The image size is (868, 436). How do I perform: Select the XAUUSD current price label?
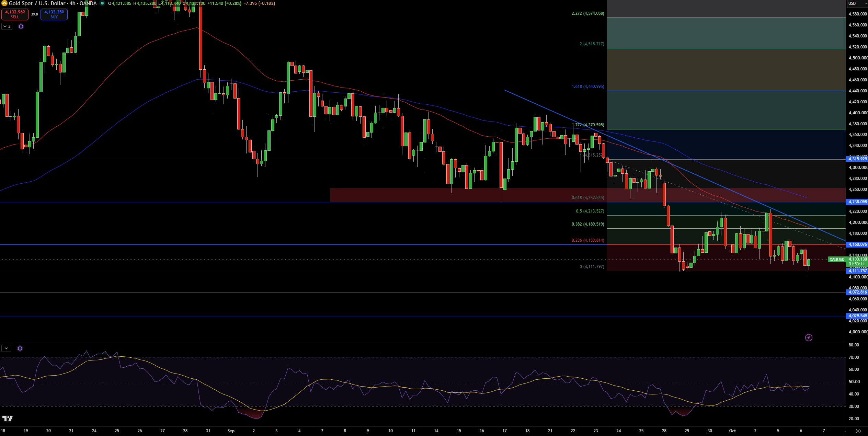click(837, 260)
